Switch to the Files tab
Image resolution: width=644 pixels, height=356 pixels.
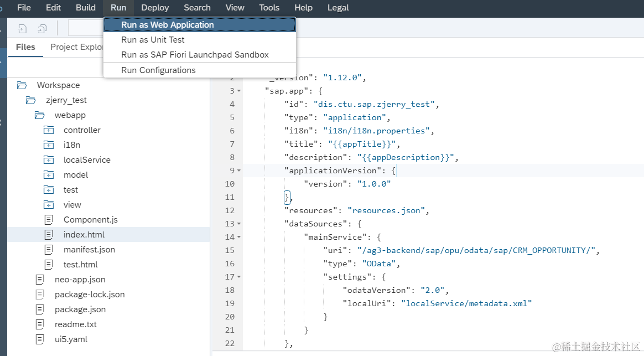coord(25,47)
